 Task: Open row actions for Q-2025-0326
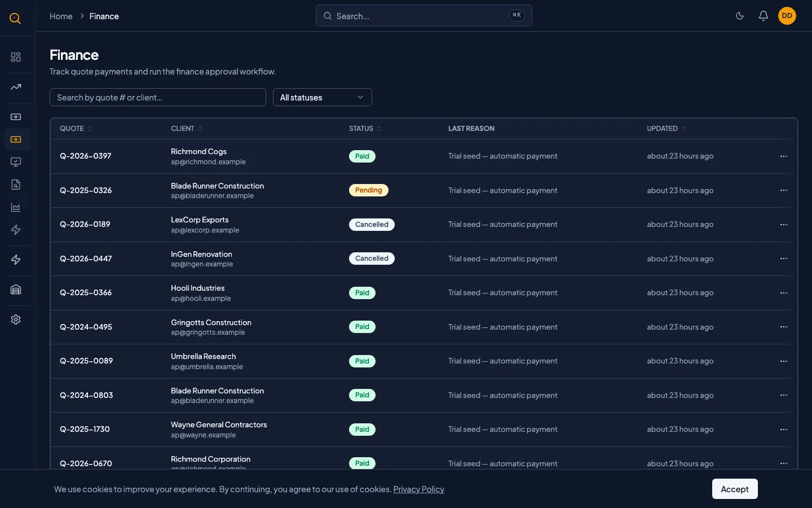click(x=783, y=190)
